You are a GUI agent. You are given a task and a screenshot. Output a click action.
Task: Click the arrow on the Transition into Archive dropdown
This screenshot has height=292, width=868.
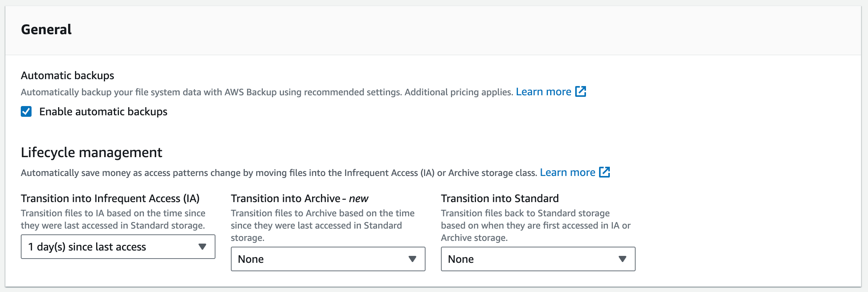[x=412, y=259]
